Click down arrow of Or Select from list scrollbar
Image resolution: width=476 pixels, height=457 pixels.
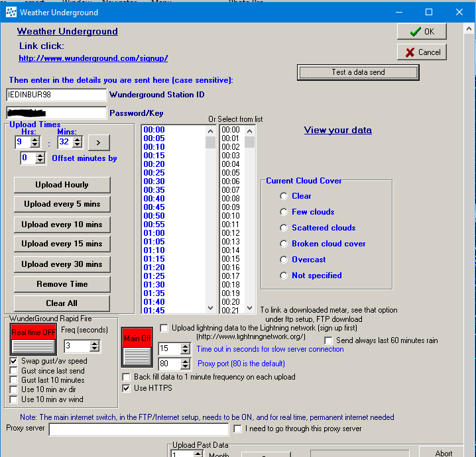[x=249, y=308]
